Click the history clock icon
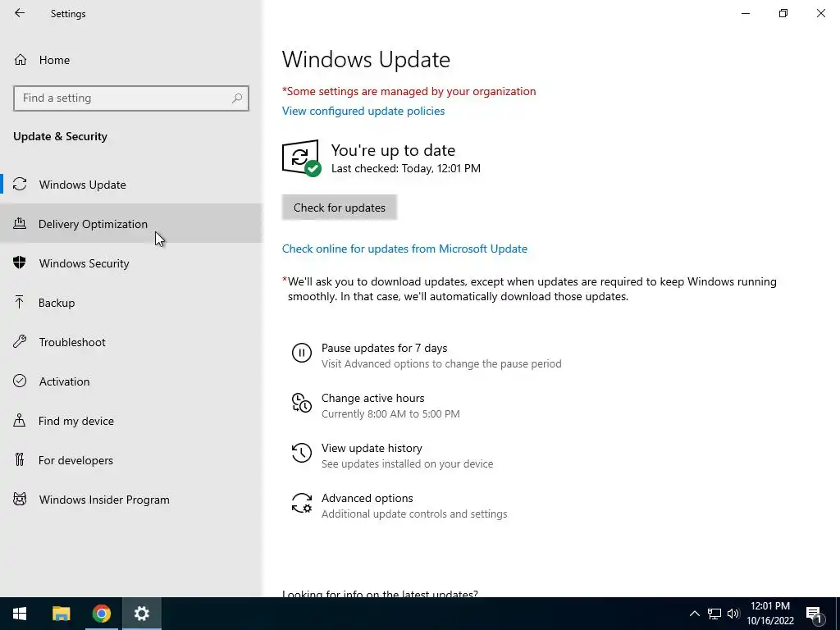 pos(302,453)
